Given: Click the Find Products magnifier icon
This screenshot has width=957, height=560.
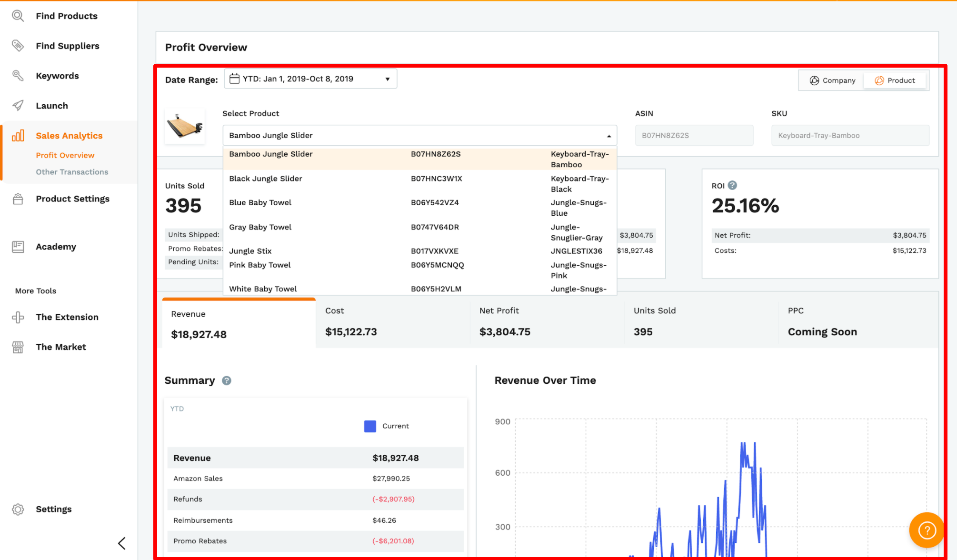Looking at the screenshot, I should pos(18,16).
